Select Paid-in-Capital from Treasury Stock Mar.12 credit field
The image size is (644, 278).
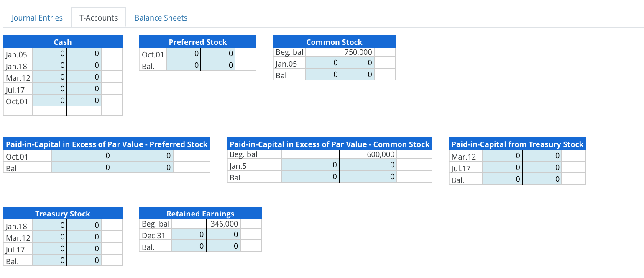pos(542,156)
